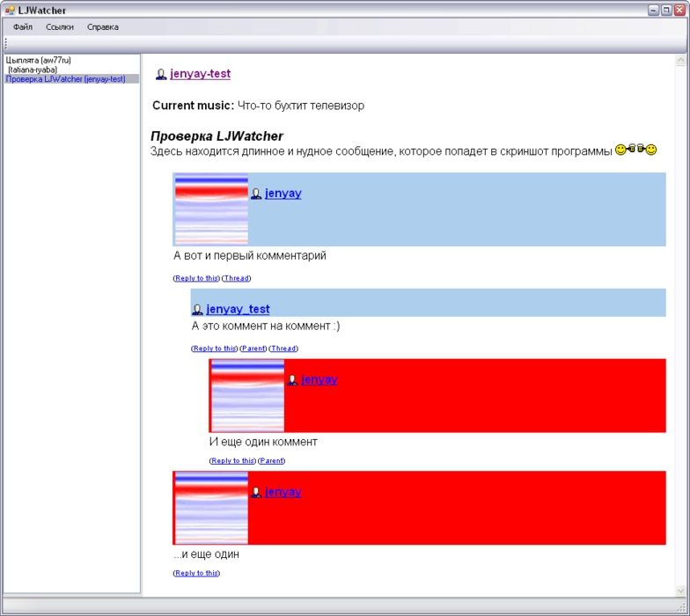
Task: Click jenyay link in first red comment
Action: pos(319,379)
